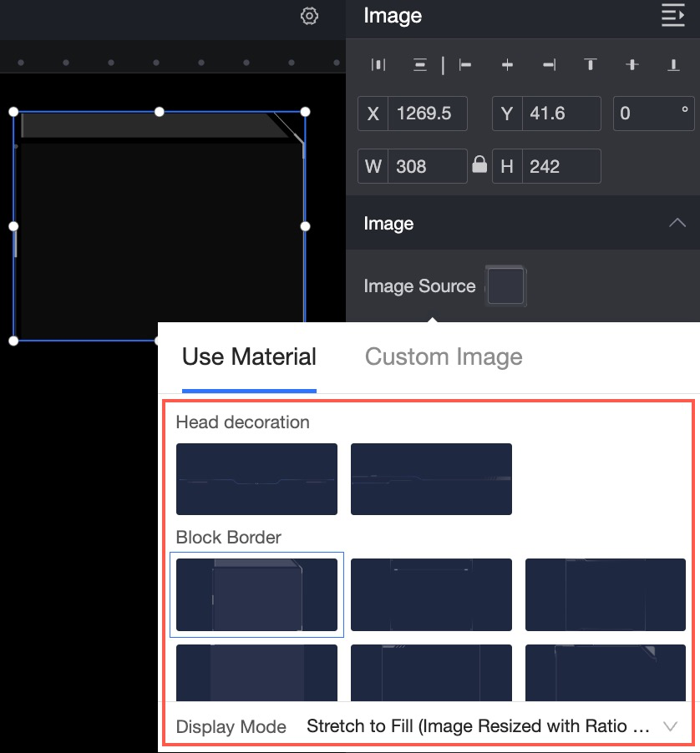Screen dimensions: 700x753
Task: Align selection to horizontal center
Action: pos(507,64)
